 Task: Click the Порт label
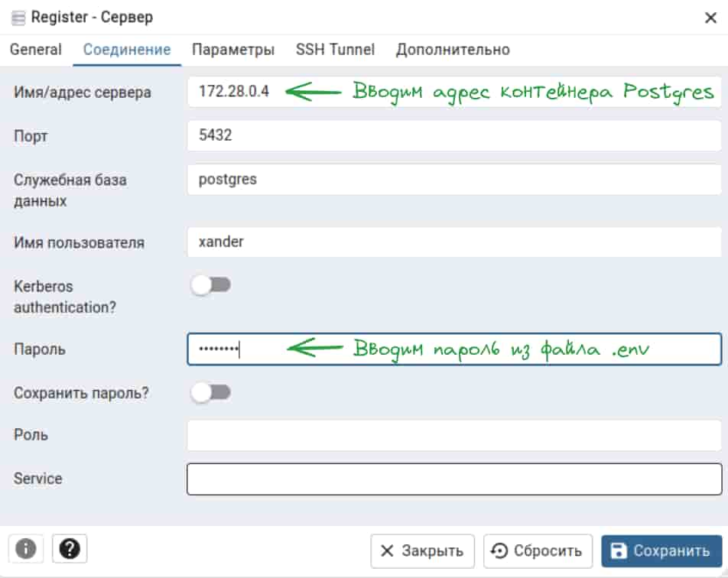[x=31, y=136]
